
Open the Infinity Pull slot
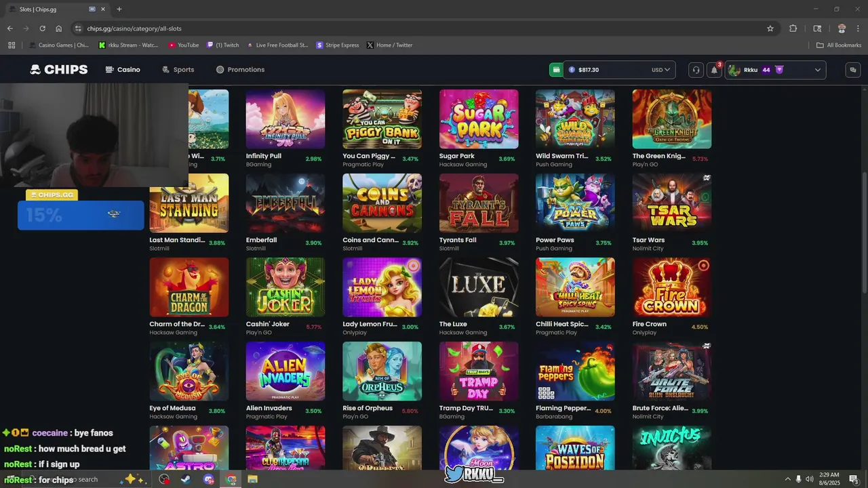285,119
